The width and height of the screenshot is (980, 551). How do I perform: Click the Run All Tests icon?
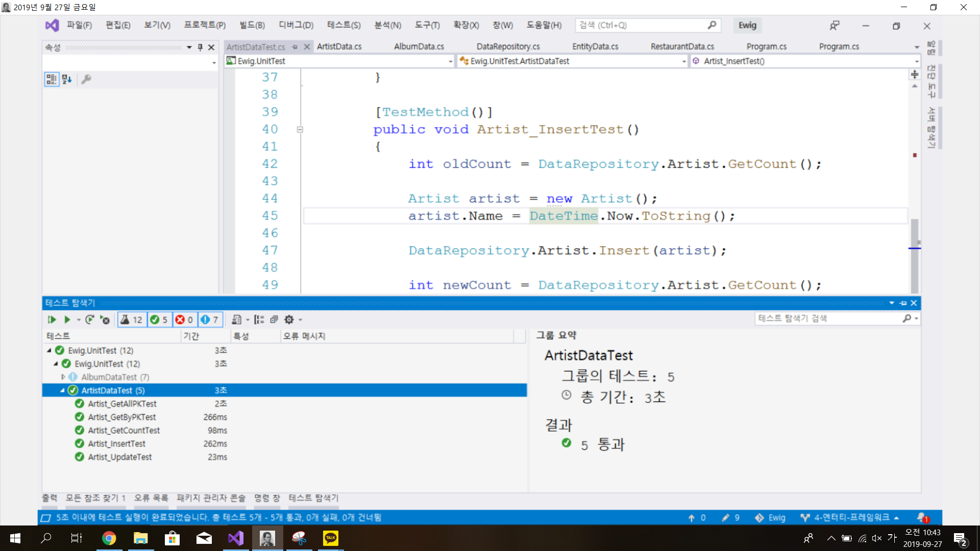point(52,319)
